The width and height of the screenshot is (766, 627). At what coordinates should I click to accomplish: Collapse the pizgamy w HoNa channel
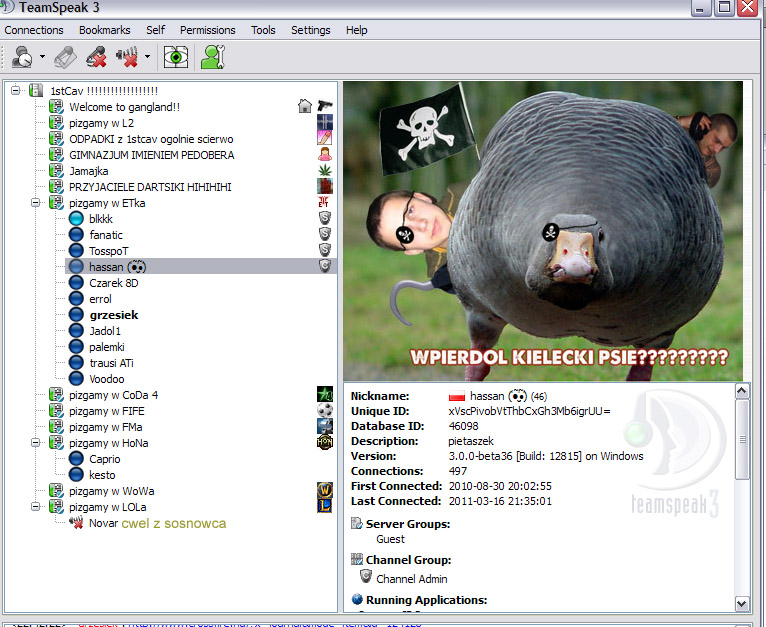tap(37, 443)
